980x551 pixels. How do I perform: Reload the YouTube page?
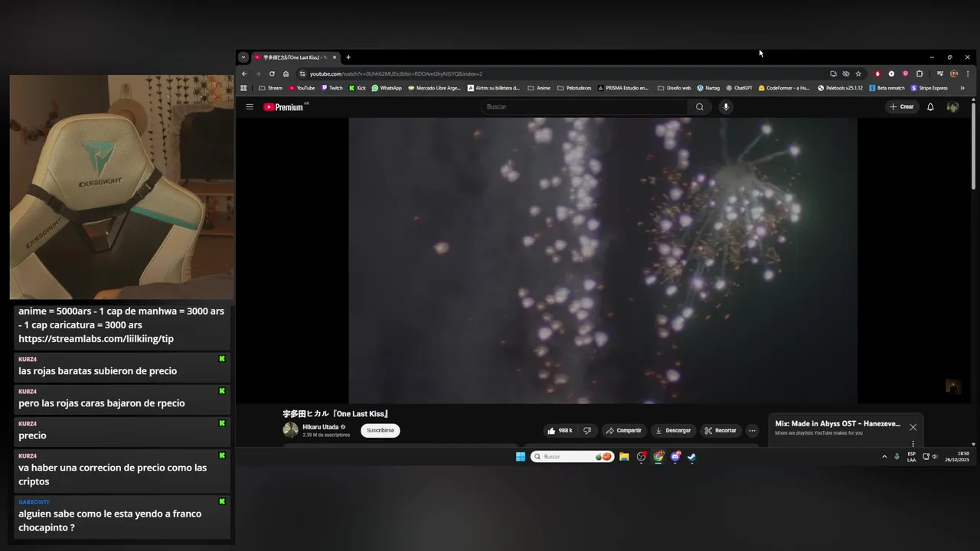272,73
